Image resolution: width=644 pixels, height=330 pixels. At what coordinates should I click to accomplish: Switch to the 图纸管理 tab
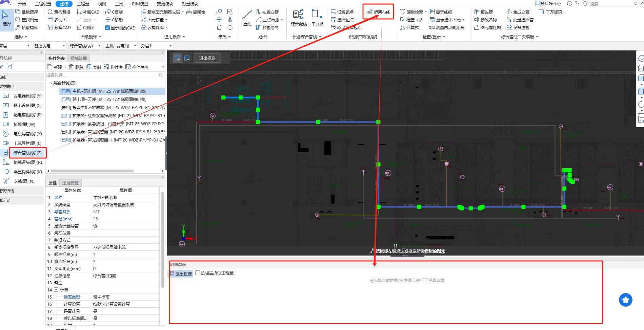point(79,58)
